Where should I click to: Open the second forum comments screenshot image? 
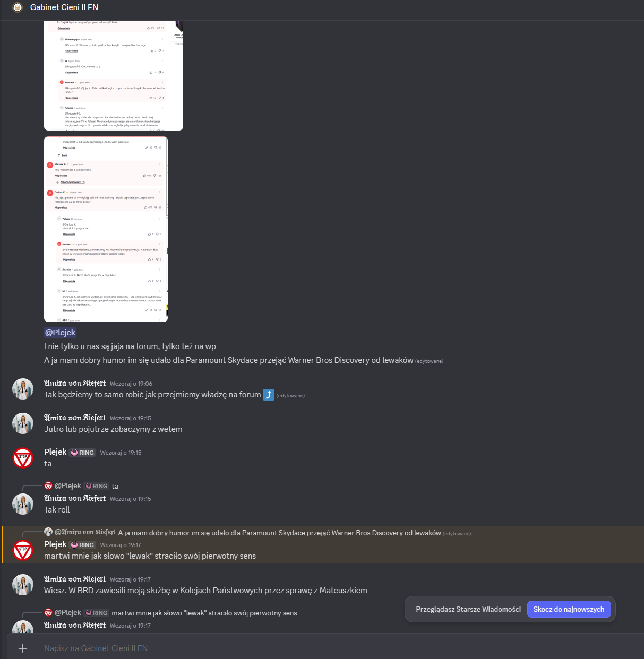coord(106,229)
